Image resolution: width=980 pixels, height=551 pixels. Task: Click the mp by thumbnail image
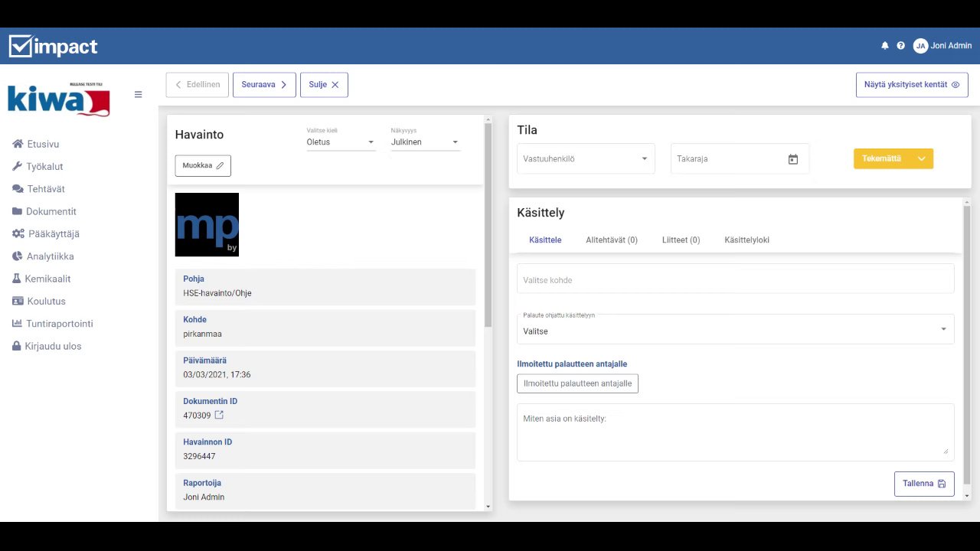[207, 224]
